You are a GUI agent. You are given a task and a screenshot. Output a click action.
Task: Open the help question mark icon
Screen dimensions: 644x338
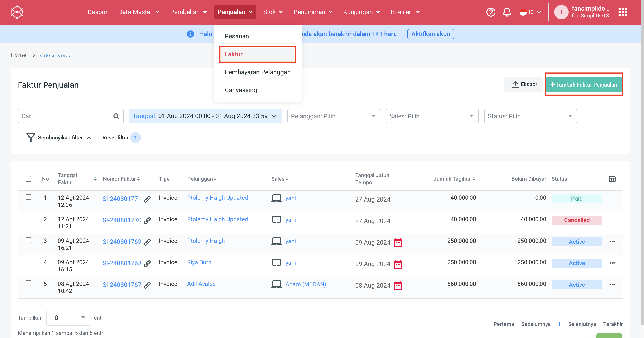pyautogui.click(x=490, y=12)
